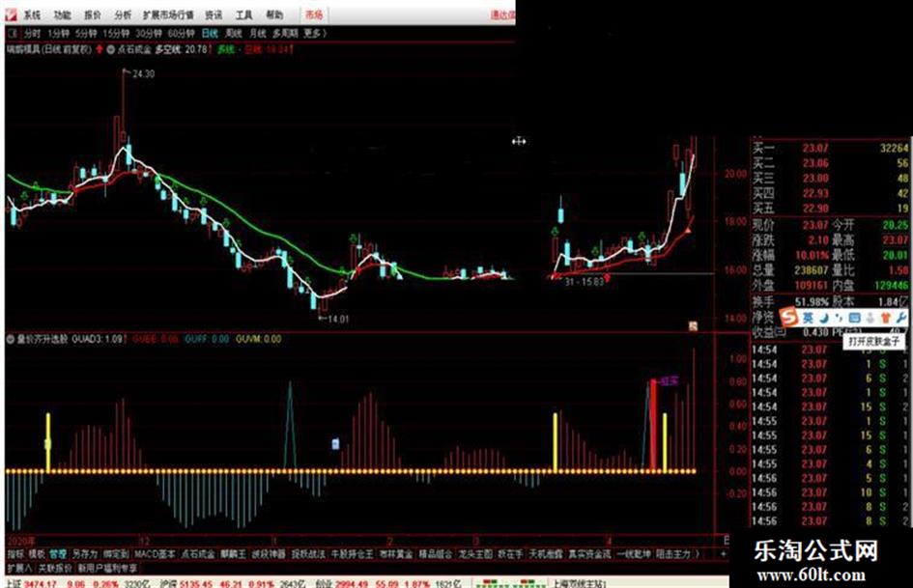The image size is (913, 588).
Task: Open the 系统 menu
Action: (32, 15)
